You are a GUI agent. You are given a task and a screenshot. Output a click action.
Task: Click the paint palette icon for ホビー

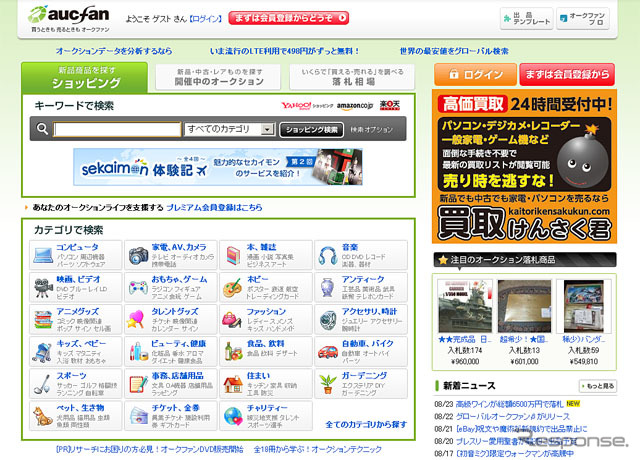point(233,288)
